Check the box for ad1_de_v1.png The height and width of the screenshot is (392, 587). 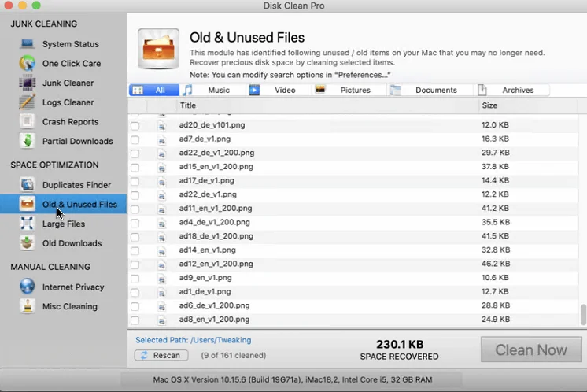pos(135,292)
